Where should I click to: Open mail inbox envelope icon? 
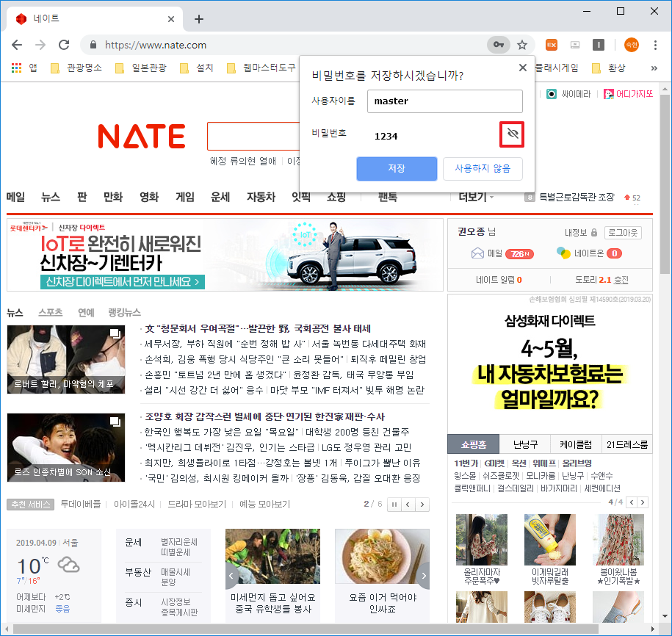pos(477,253)
